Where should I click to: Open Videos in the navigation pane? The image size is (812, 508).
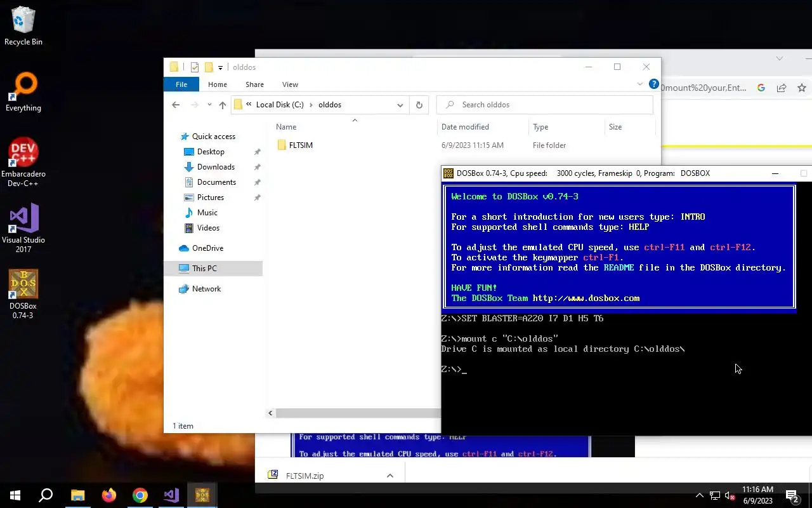pyautogui.click(x=208, y=228)
